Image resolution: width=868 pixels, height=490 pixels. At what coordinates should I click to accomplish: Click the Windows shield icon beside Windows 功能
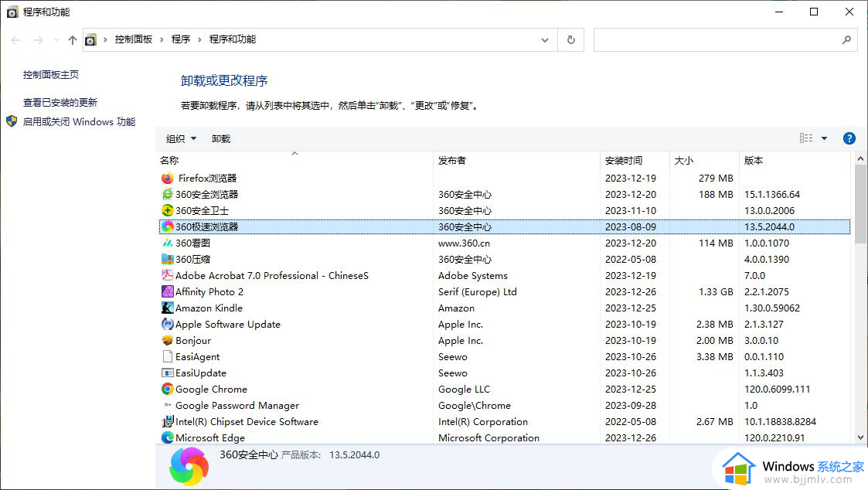[x=12, y=121]
